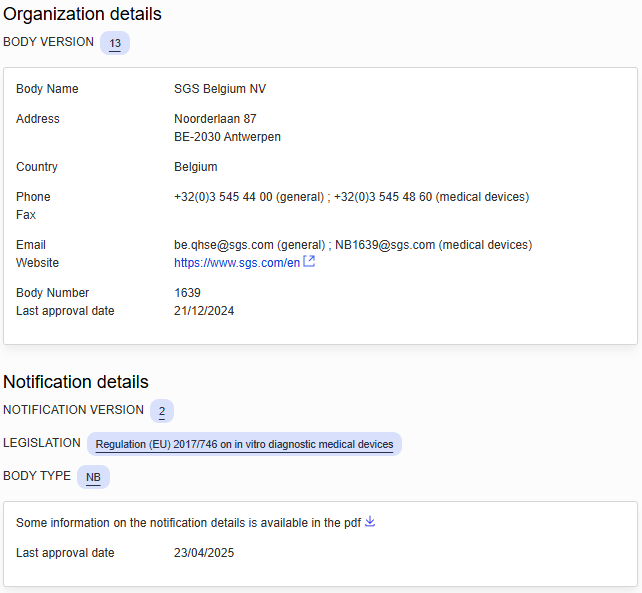The height and width of the screenshot is (593, 642).
Task: Click the Notification details heading
Action: click(x=76, y=382)
